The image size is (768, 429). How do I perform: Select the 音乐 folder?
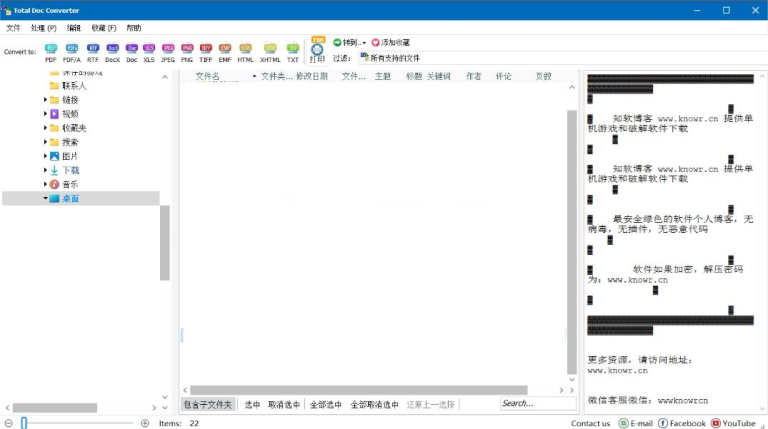tap(64, 184)
